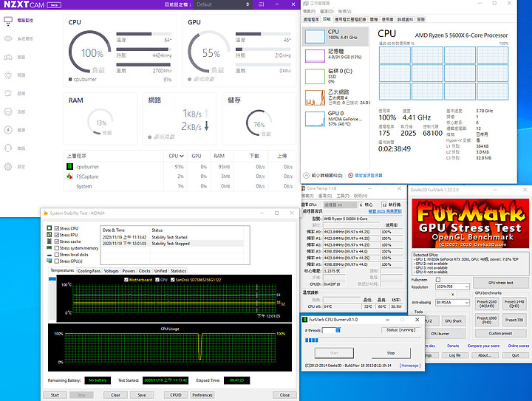Click the icon beside Stress cache in AIDA64

[50, 241]
